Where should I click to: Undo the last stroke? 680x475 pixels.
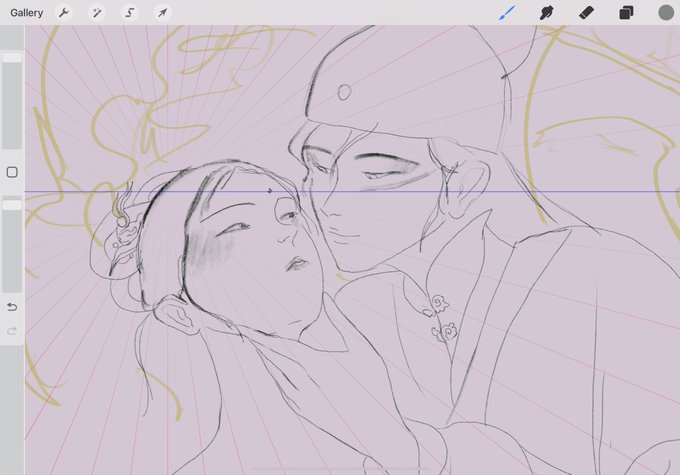click(12, 307)
